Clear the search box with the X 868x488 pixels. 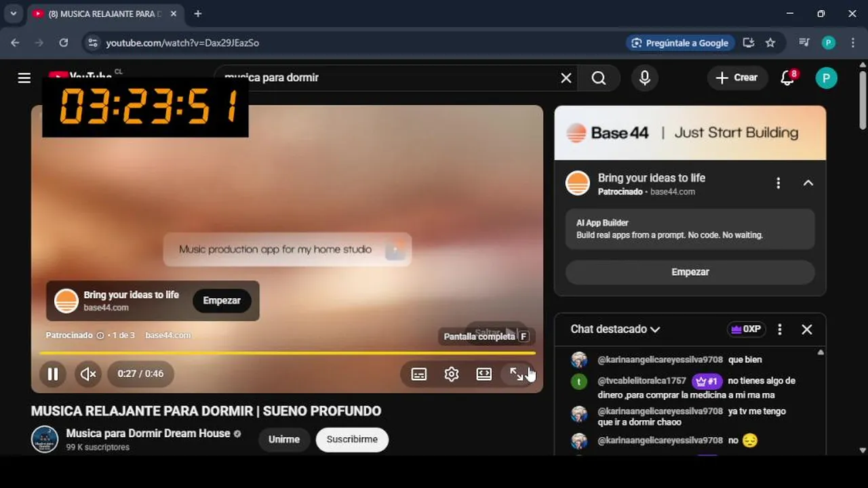click(x=566, y=78)
